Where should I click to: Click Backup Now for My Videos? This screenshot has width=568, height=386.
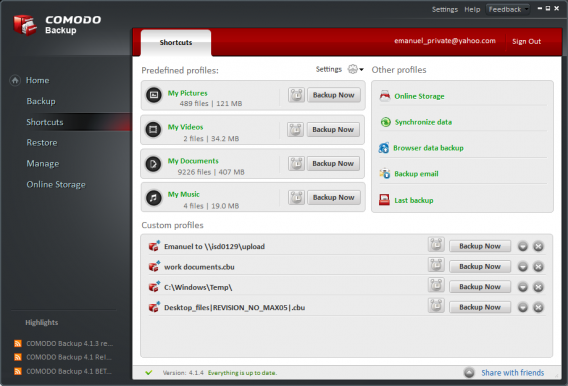[x=333, y=130]
